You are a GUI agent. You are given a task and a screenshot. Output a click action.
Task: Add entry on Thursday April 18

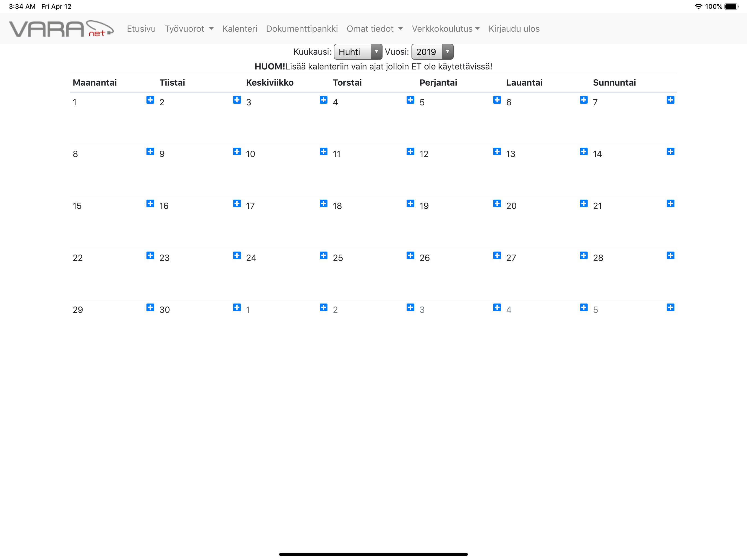(410, 203)
